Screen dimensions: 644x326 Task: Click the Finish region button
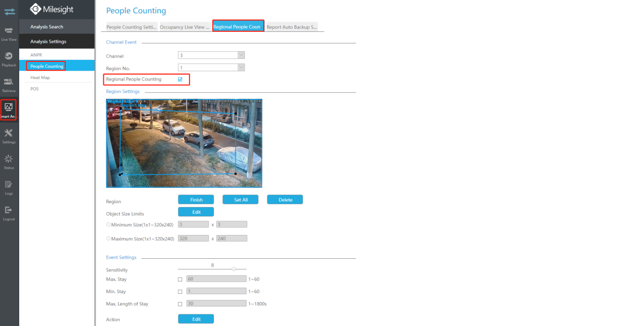click(x=196, y=200)
